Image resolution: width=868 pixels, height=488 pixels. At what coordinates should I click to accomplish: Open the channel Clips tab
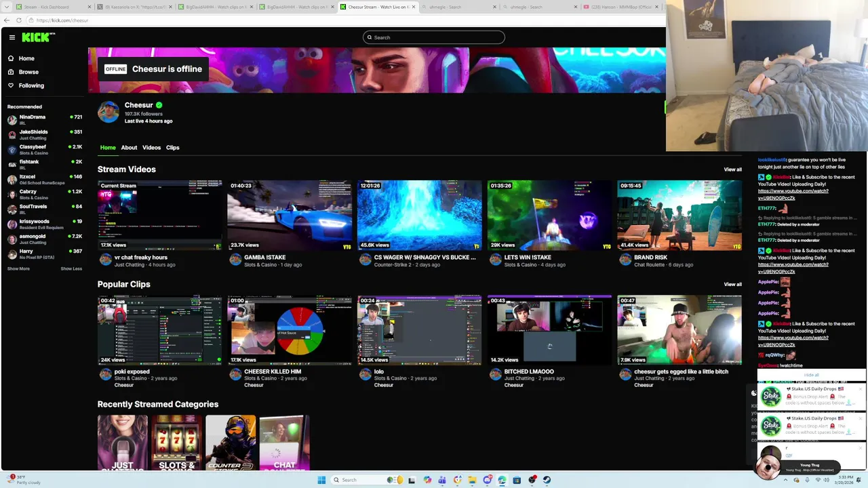[172, 147]
